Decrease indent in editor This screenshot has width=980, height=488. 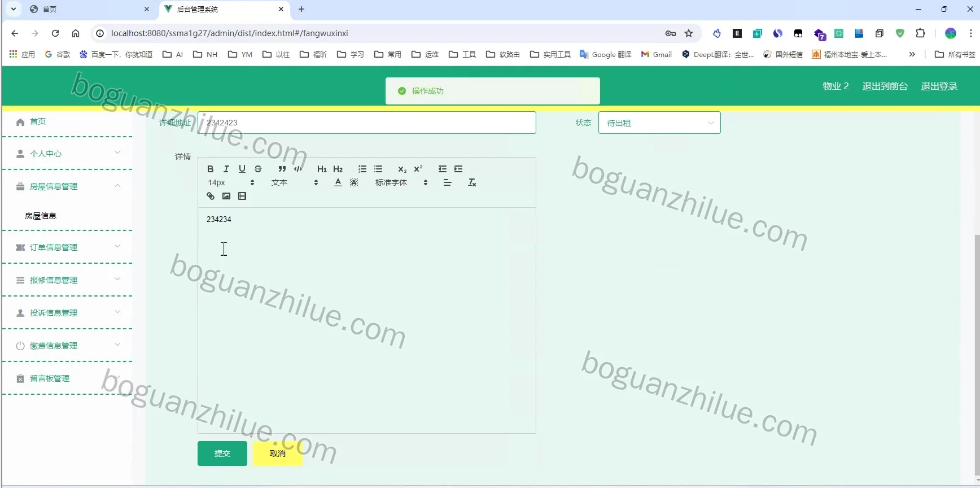(443, 169)
